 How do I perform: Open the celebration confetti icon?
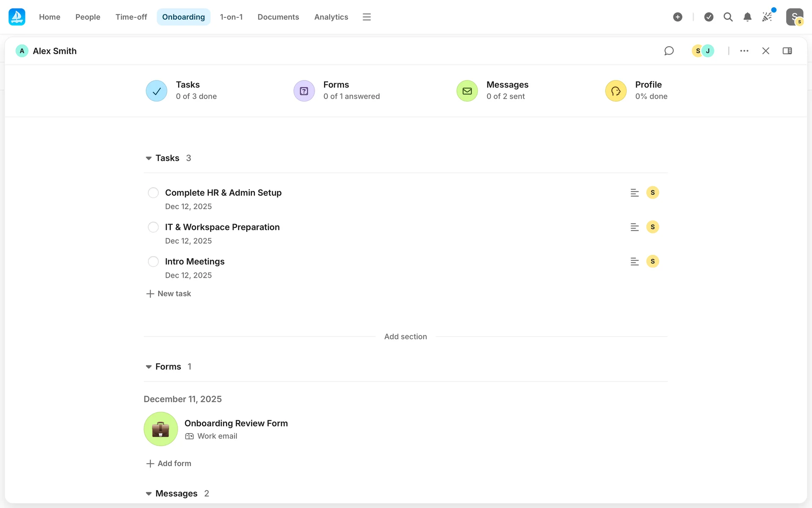[767, 17]
